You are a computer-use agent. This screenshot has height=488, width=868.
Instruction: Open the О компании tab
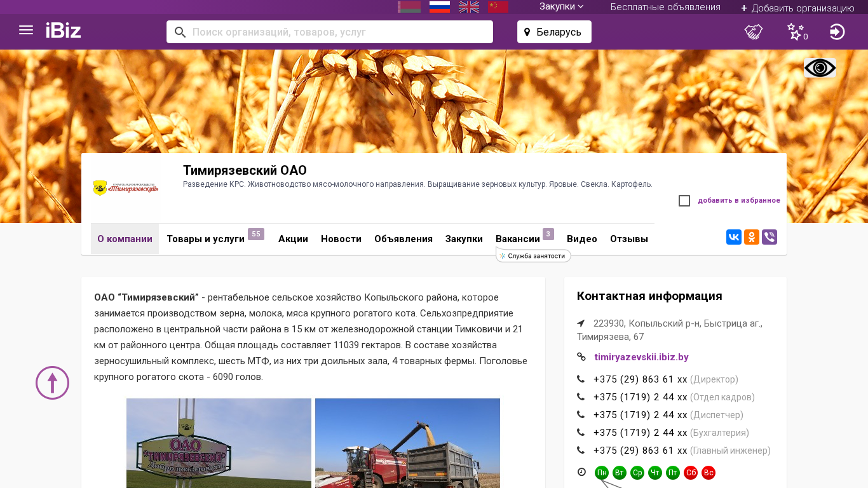(125, 239)
